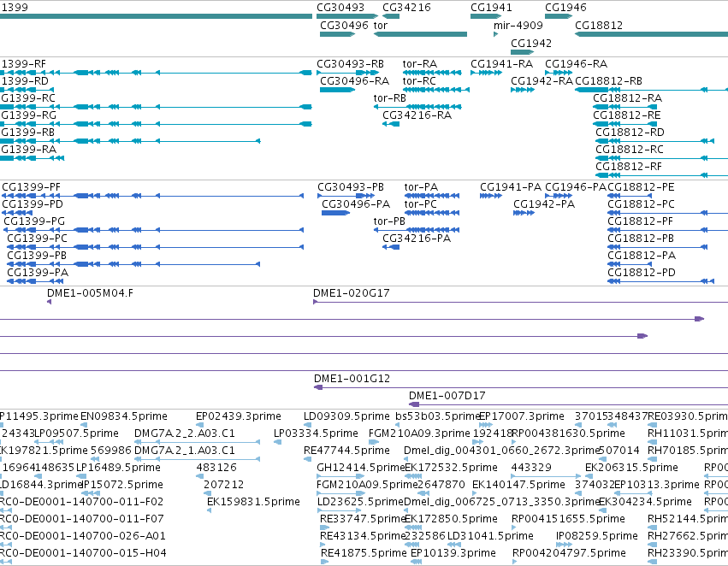Select the RC0-DE0001-140700-011-F02 label
The image size is (728, 566).
coord(82,502)
